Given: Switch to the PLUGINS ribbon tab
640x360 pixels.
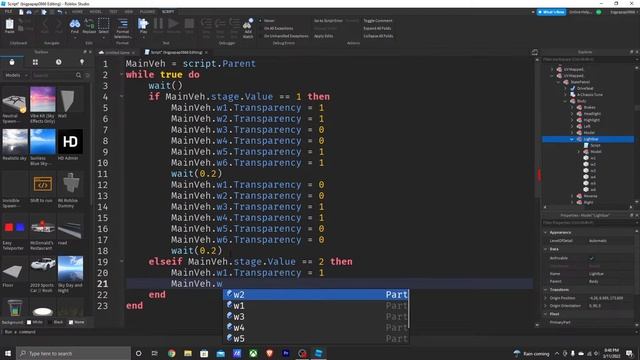Looking at the screenshot, I should point(147,12).
